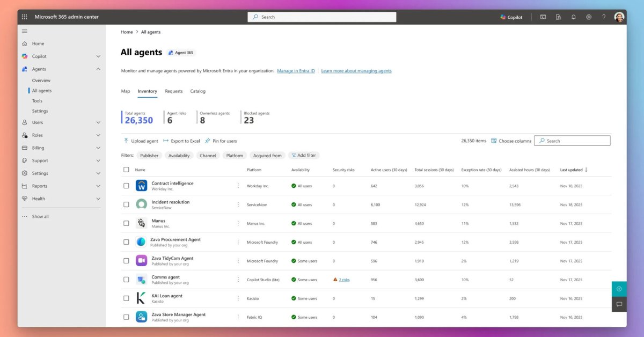Check the Manus row checkbox

click(x=126, y=223)
